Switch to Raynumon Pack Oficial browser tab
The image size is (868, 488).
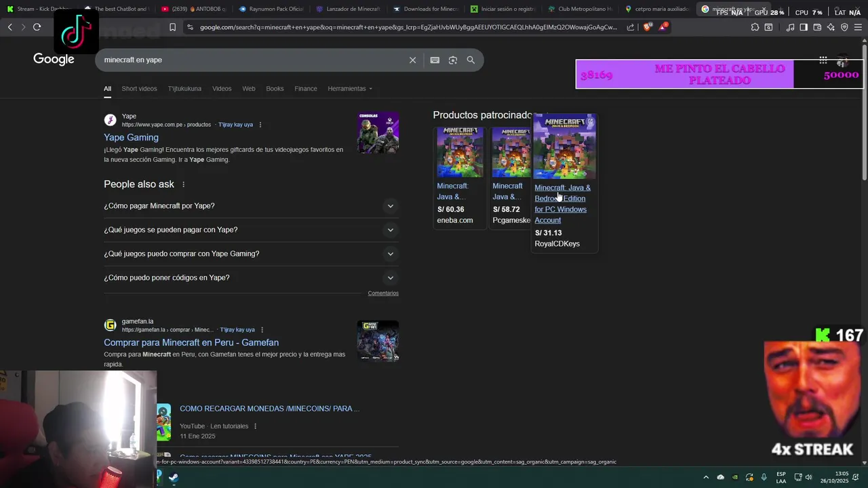point(270,9)
